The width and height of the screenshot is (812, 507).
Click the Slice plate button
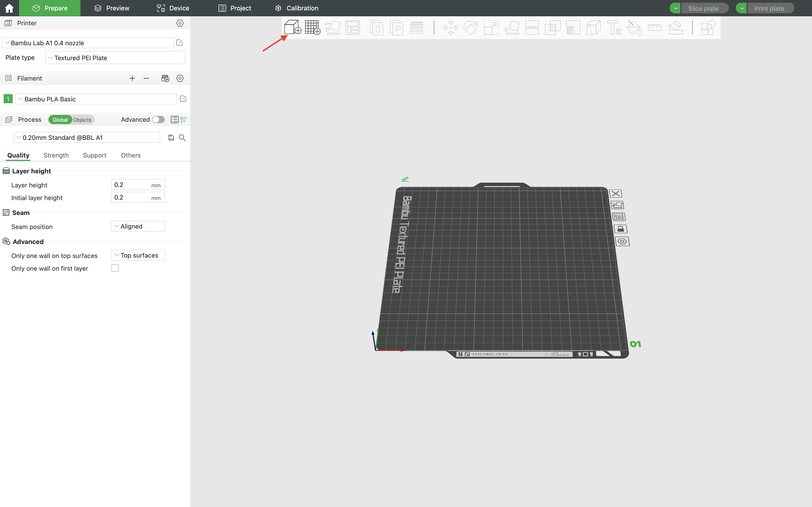point(703,8)
